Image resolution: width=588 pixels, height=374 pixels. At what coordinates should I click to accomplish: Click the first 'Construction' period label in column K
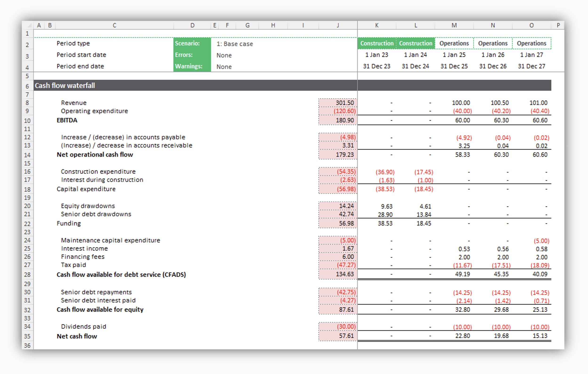point(377,43)
